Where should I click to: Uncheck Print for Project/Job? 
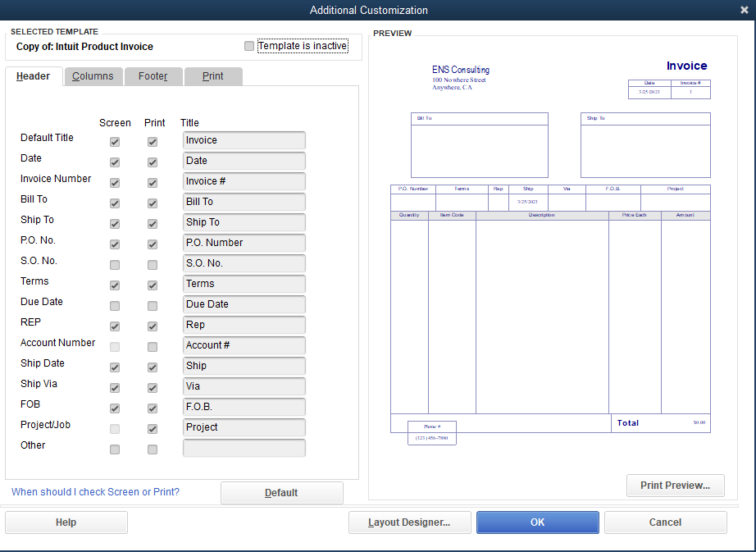[x=153, y=429]
